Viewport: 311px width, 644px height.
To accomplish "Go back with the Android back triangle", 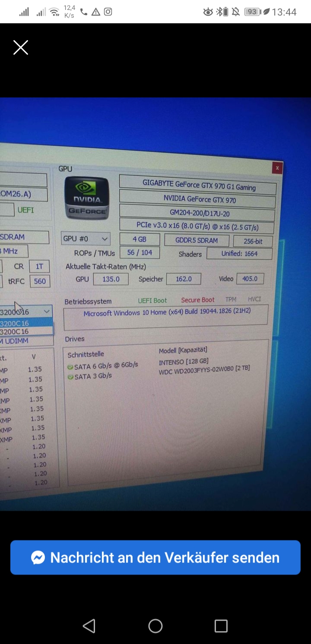I will tap(89, 626).
